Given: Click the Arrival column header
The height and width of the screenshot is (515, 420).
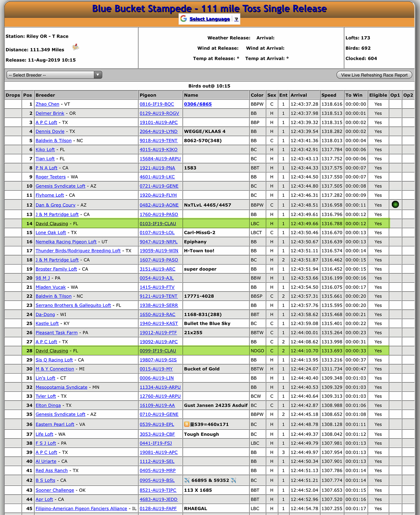Looking at the screenshot, I should [x=299, y=95].
